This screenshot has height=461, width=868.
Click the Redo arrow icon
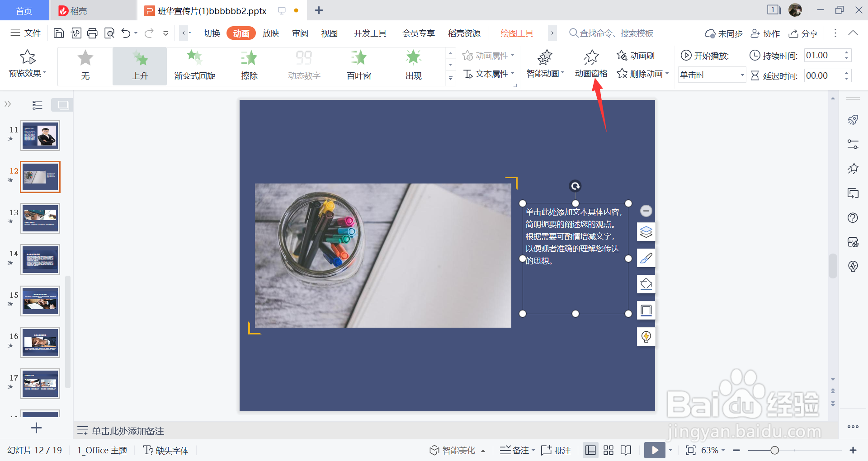(x=149, y=33)
